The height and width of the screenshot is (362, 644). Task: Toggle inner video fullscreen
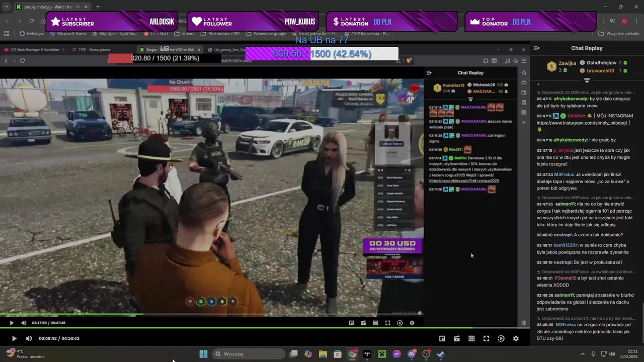coord(387,323)
